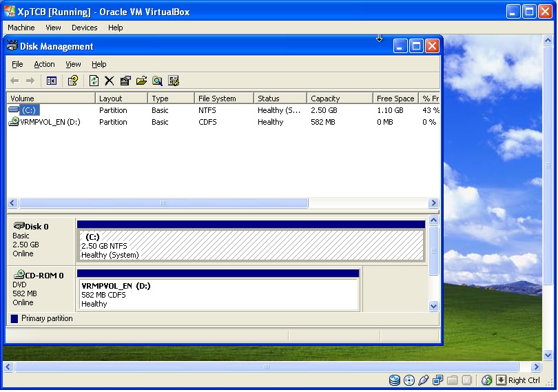Click the CD-ROM 0 DVD 582 MB label panel
The image size is (558, 392).
pos(41,289)
